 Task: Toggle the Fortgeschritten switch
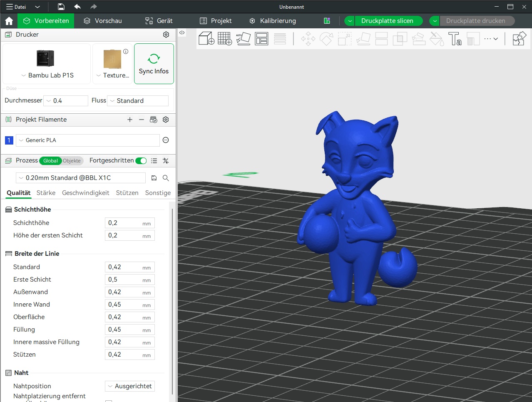click(x=141, y=161)
